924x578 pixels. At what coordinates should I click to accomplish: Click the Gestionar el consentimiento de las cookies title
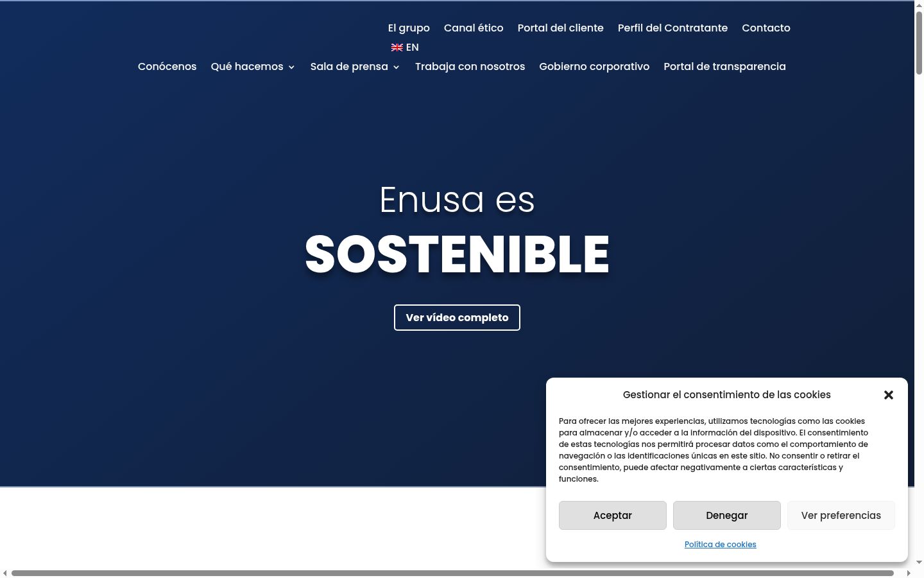(x=727, y=395)
